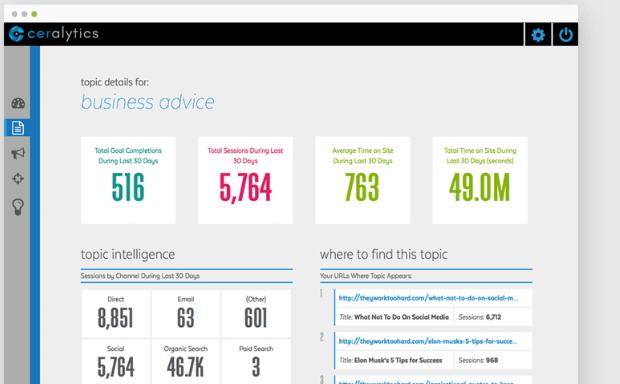This screenshot has width=620, height=384.
Task: Click the 'topic intelligence' heading
Action: tap(128, 254)
